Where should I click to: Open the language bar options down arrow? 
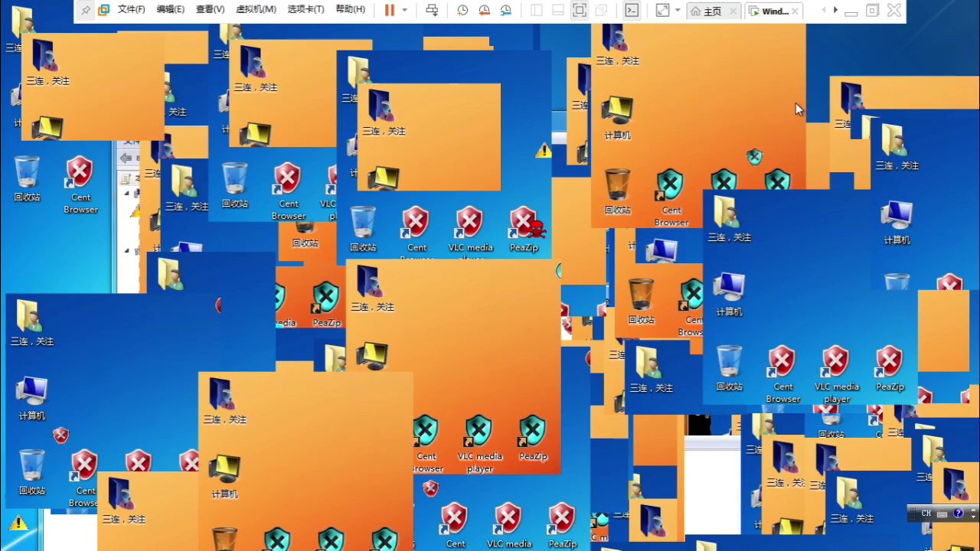click(x=973, y=517)
